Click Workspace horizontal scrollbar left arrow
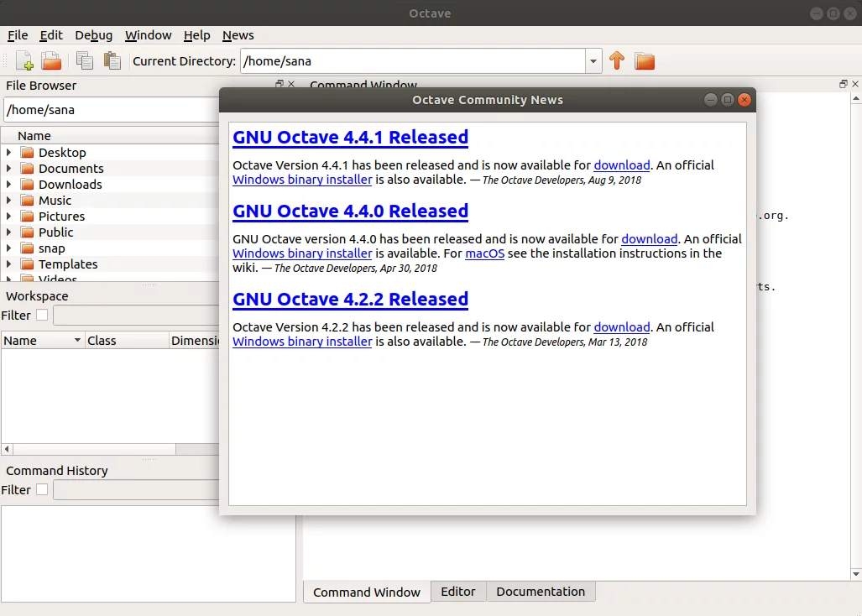 7,449
